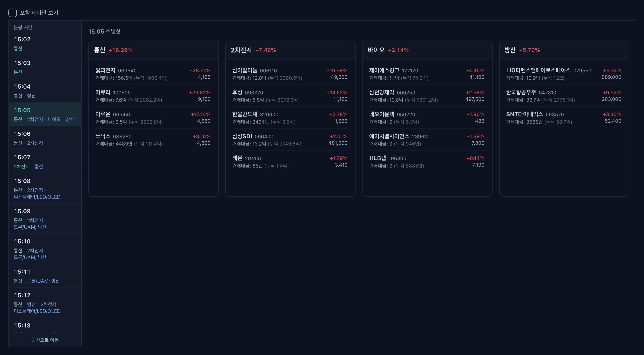Open the 한울반도체 320000 stock row

290,118
